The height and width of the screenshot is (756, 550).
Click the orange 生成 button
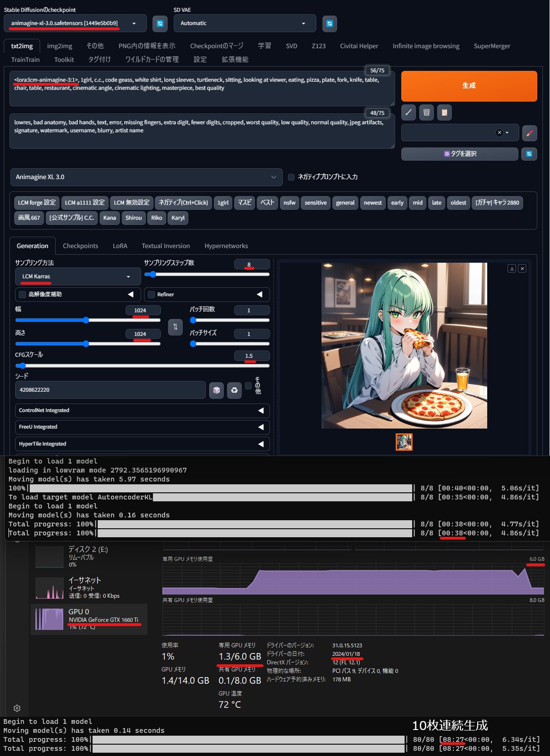[x=469, y=86]
